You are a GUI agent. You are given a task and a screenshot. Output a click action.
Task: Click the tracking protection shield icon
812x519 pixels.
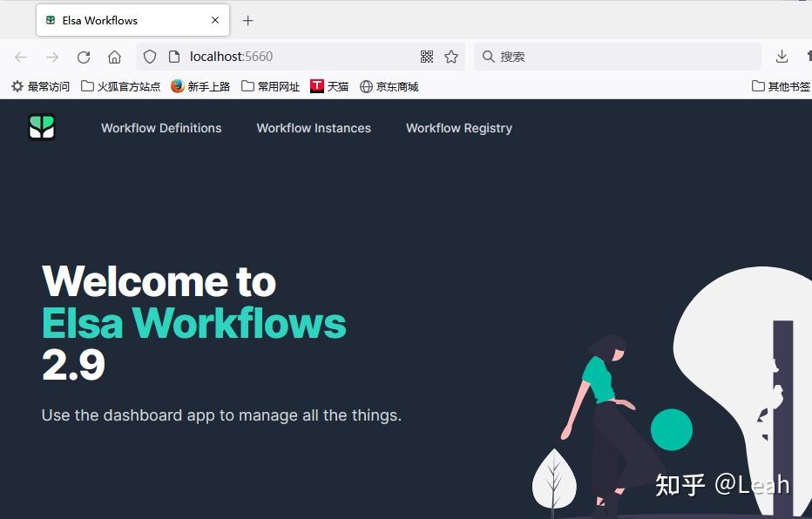(149, 56)
